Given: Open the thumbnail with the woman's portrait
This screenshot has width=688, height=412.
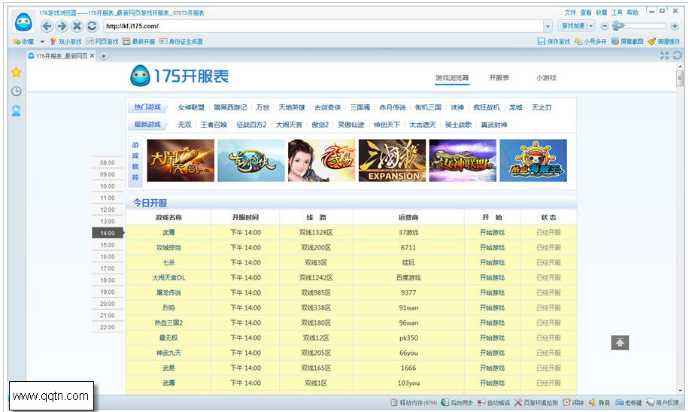Looking at the screenshot, I should [322, 161].
